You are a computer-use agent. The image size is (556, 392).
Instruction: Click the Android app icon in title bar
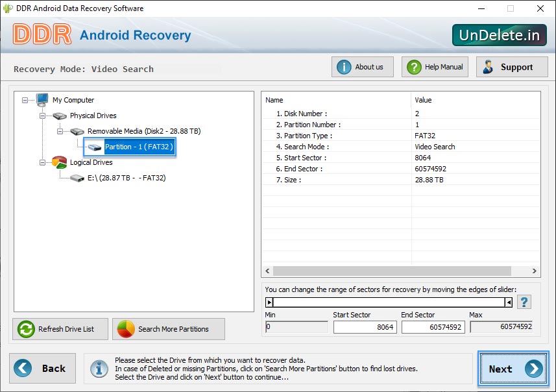8,8
